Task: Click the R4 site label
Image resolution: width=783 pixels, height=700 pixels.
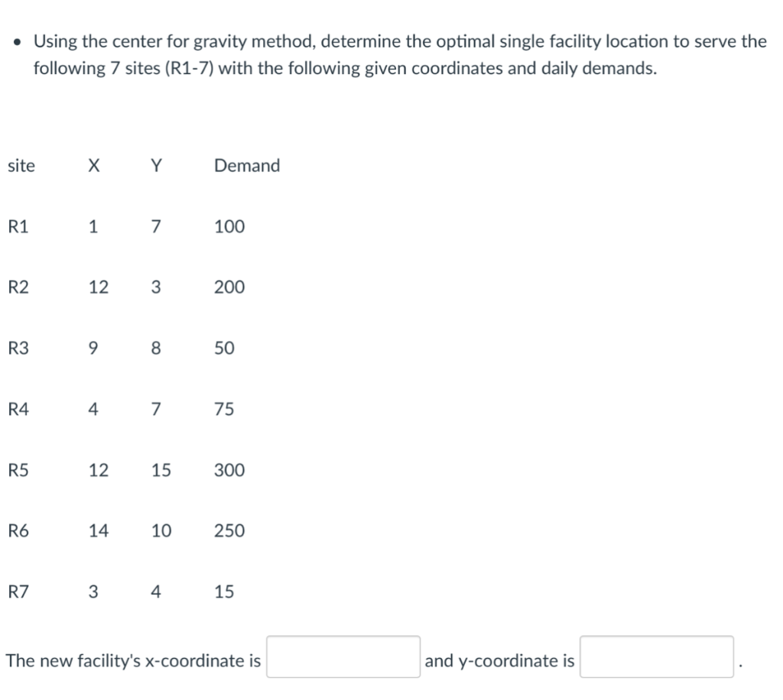Action: [x=17, y=410]
